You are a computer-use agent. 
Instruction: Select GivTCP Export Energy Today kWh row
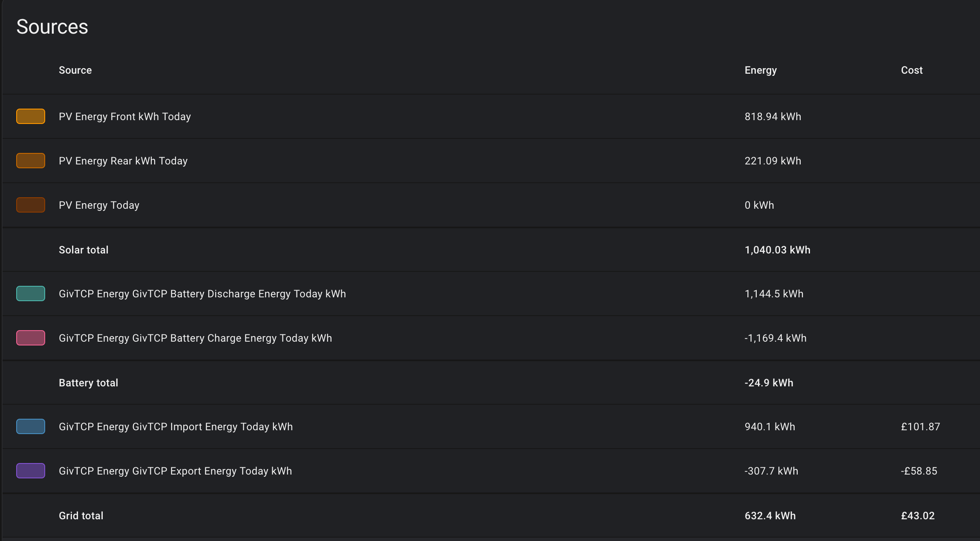(x=491, y=471)
